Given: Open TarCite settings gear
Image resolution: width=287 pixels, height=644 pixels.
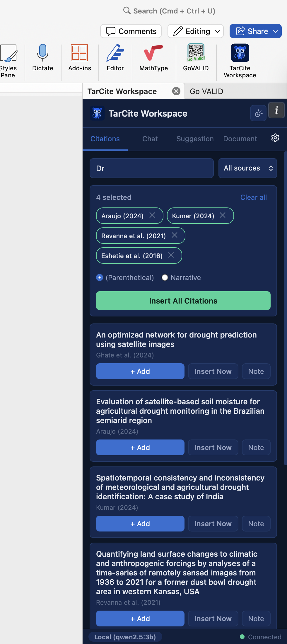Looking at the screenshot, I should [275, 138].
